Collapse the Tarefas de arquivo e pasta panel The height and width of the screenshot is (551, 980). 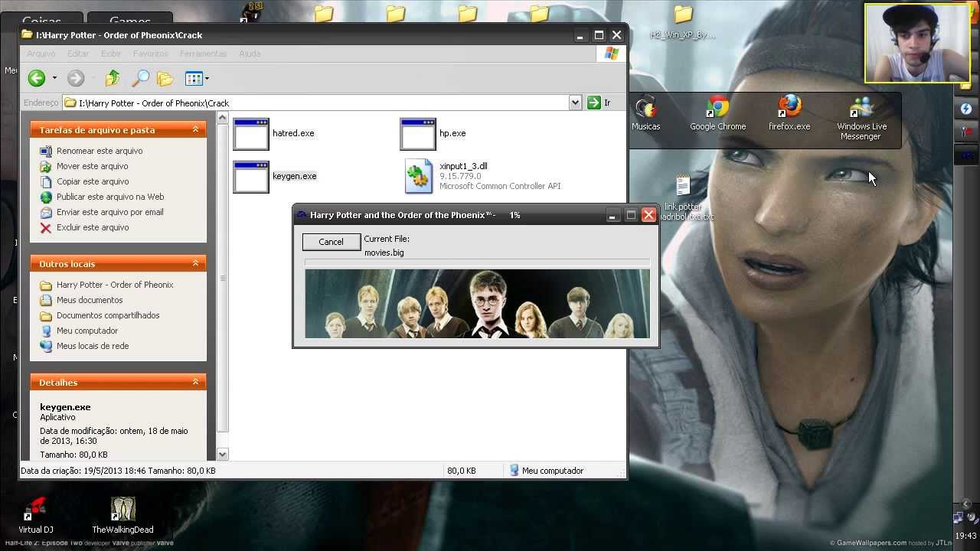195,129
